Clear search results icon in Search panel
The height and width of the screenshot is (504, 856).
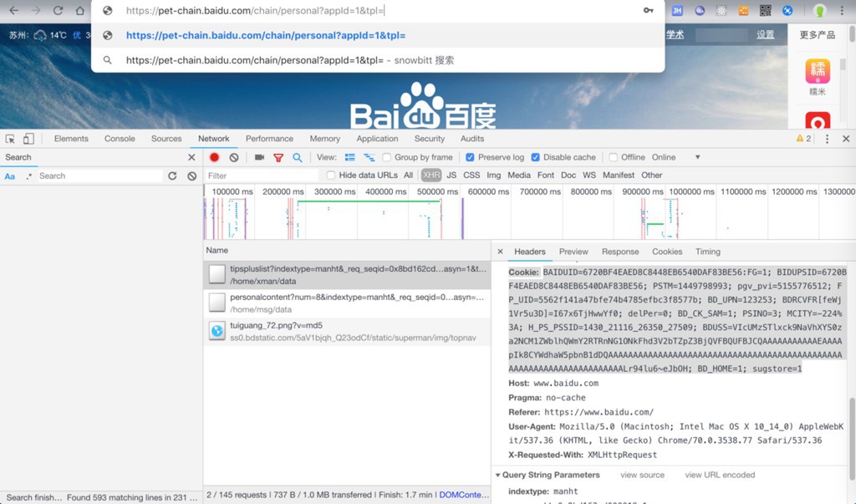[191, 176]
